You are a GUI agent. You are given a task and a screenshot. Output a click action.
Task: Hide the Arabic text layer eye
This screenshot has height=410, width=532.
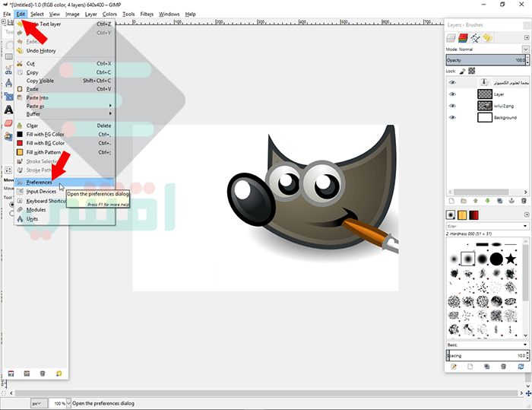[x=452, y=83]
